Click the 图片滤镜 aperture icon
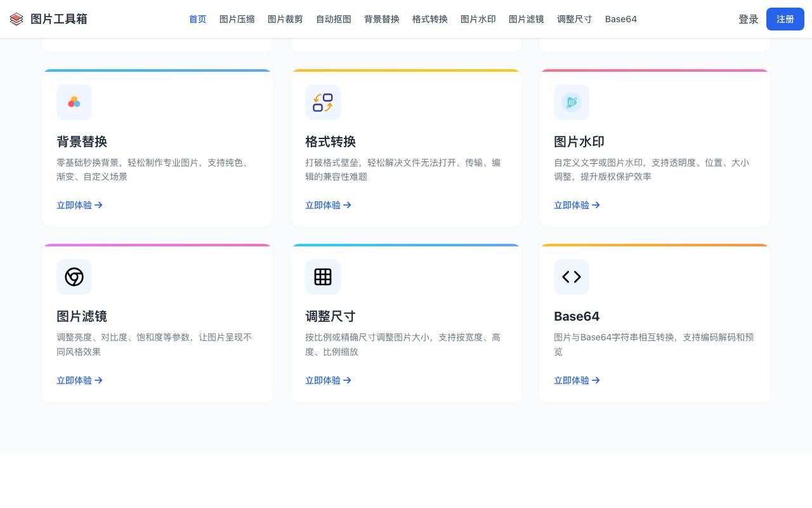Viewport: 812px width, 508px height. click(74, 277)
